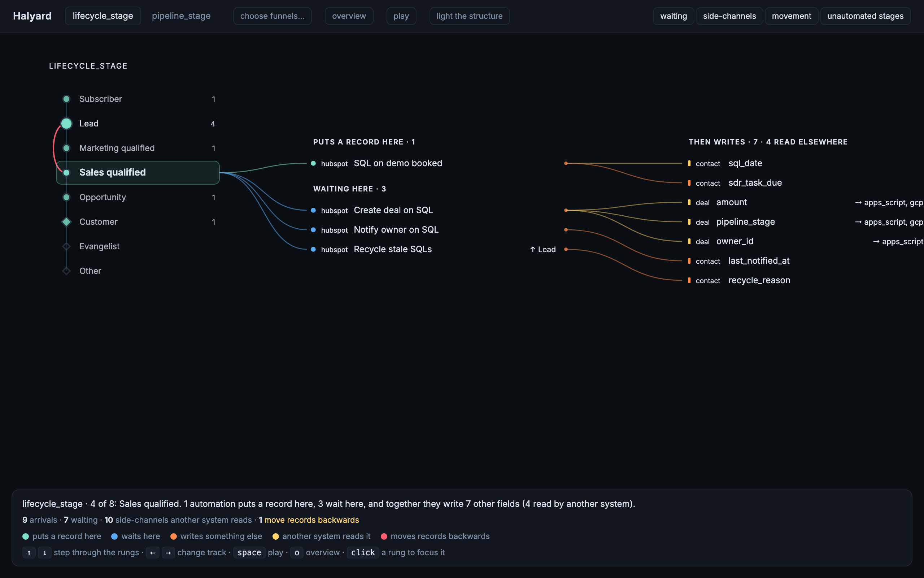Screen dimensions: 924x578
Task: Click the right arrow key hint
Action: (168, 552)
